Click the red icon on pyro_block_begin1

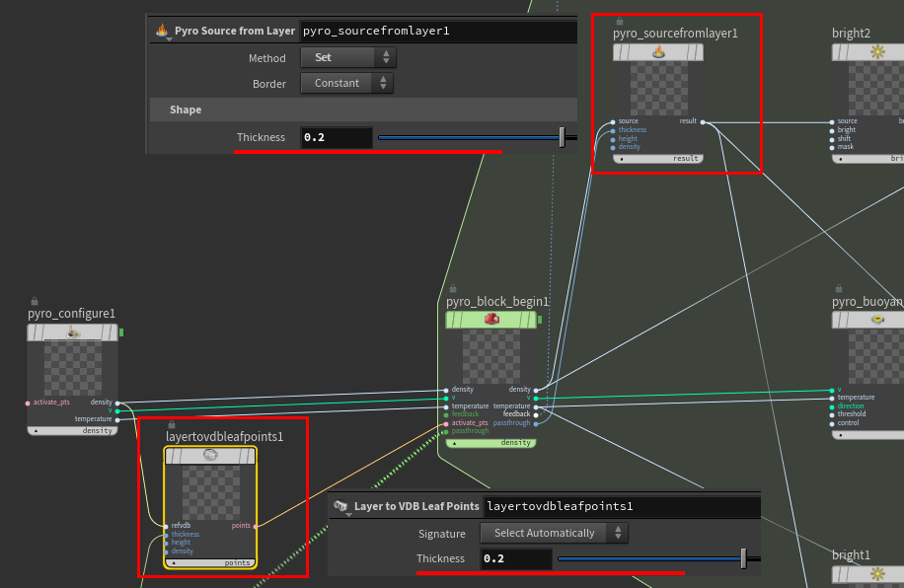490,320
